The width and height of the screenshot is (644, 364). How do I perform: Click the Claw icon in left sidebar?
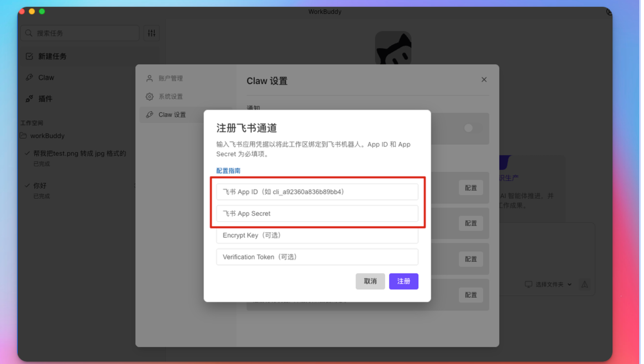[x=29, y=78]
